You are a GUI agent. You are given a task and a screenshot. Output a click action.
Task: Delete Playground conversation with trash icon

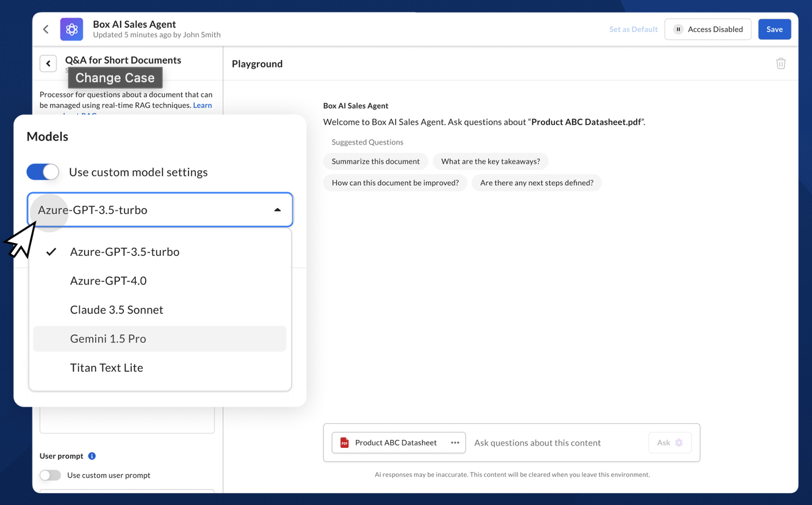click(781, 63)
